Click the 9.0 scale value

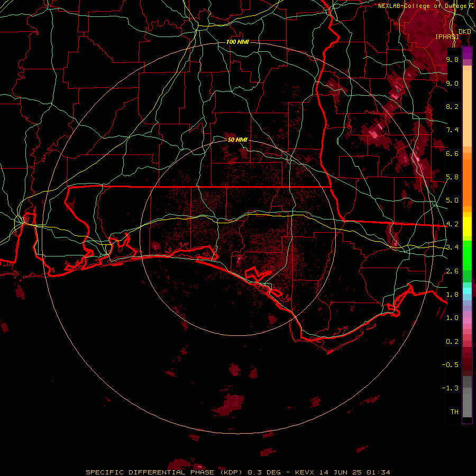(452, 83)
